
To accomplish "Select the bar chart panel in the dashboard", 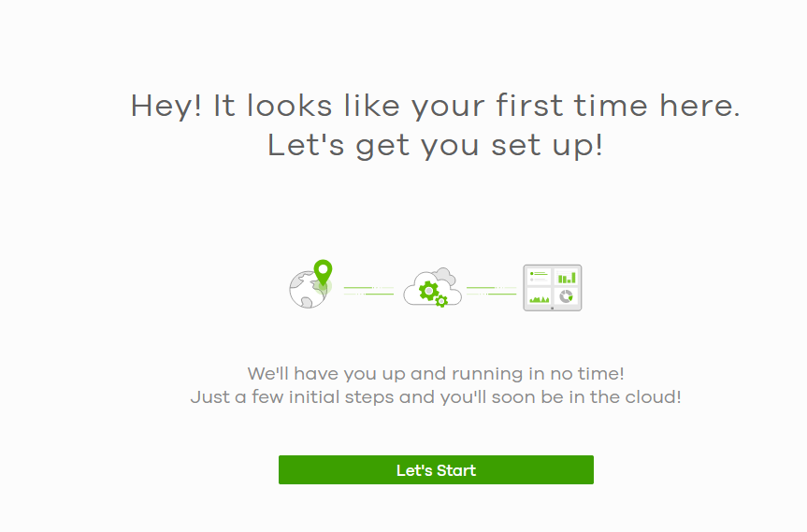I will (567, 277).
